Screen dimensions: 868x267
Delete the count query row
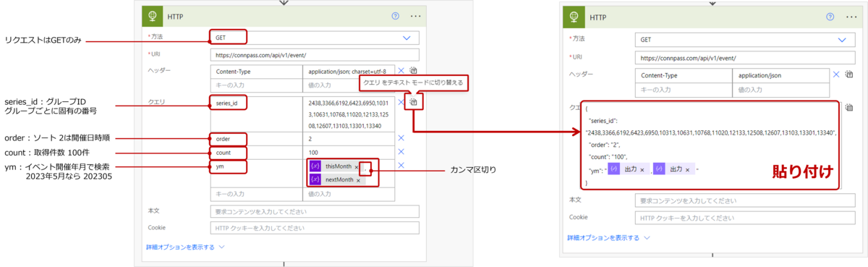(401, 152)
